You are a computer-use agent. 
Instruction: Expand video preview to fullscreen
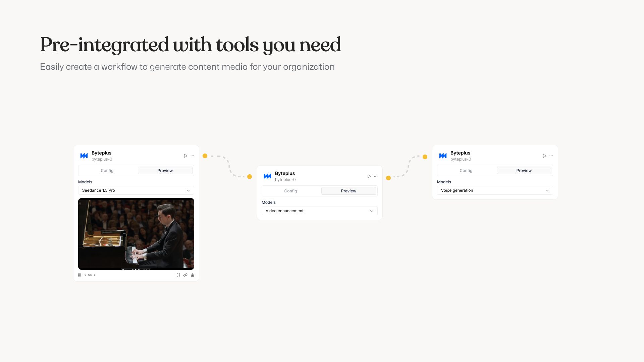tap(178, 275)
